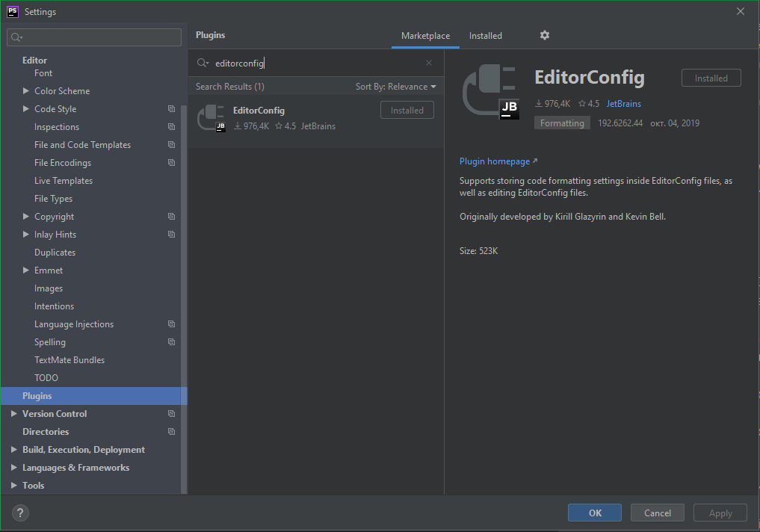Select Plugins in the settings tree
This screenshot has width=760, height=532.
coord(93,396)
